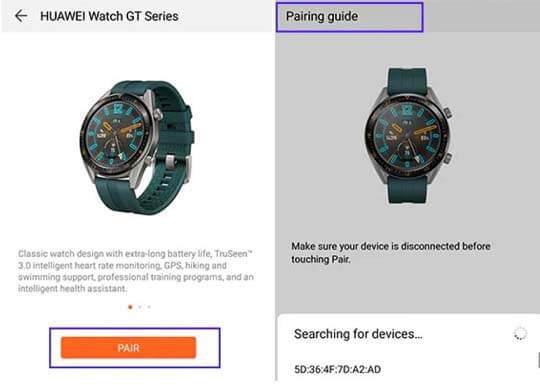Screen dimensions: 540x385
Task: Tap the front-facing watch image in Pairing guide
Action: [x=408, y=136]
